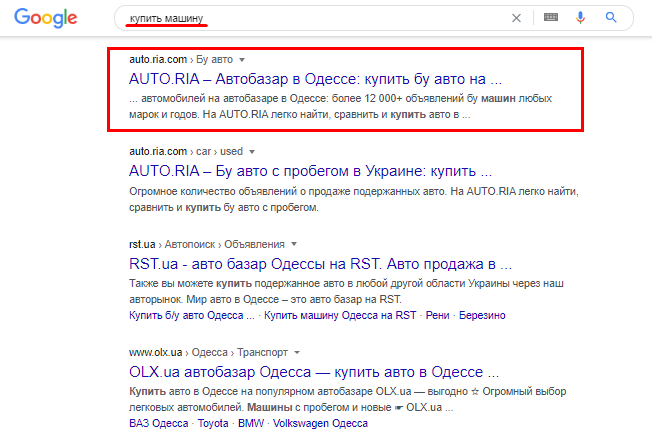Expand the arrow next to "rst.ua › Автопоиск › Объявления"
This screenshot has width=652, height=447.
pos(294,244)
